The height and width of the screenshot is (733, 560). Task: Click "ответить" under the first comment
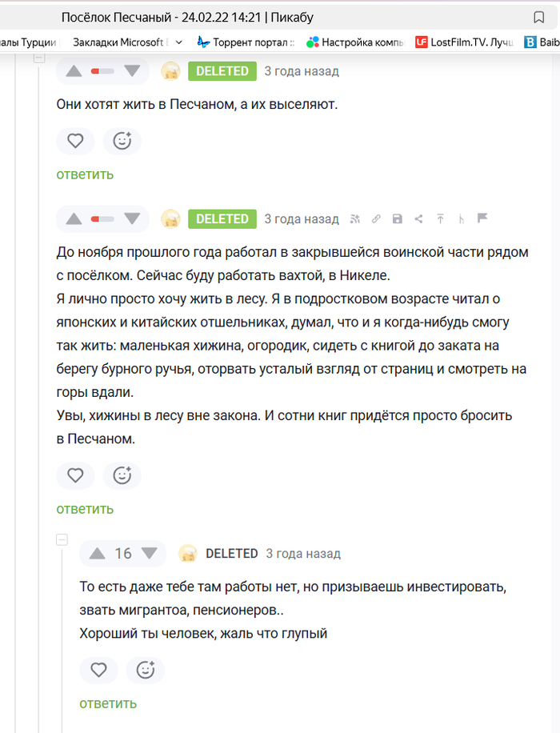pyautogui.click(x=85, y=174)
